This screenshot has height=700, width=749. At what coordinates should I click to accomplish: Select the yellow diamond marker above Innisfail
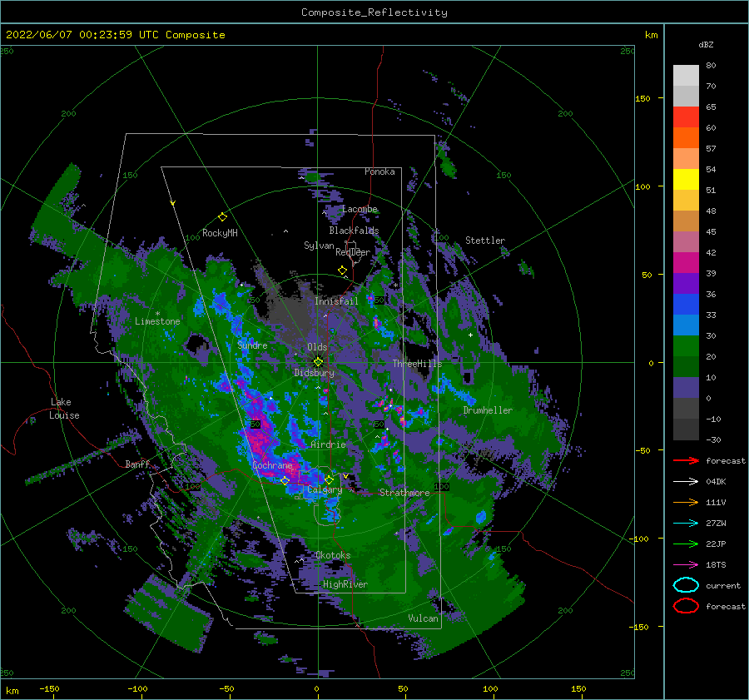click(x=342, y=271)
